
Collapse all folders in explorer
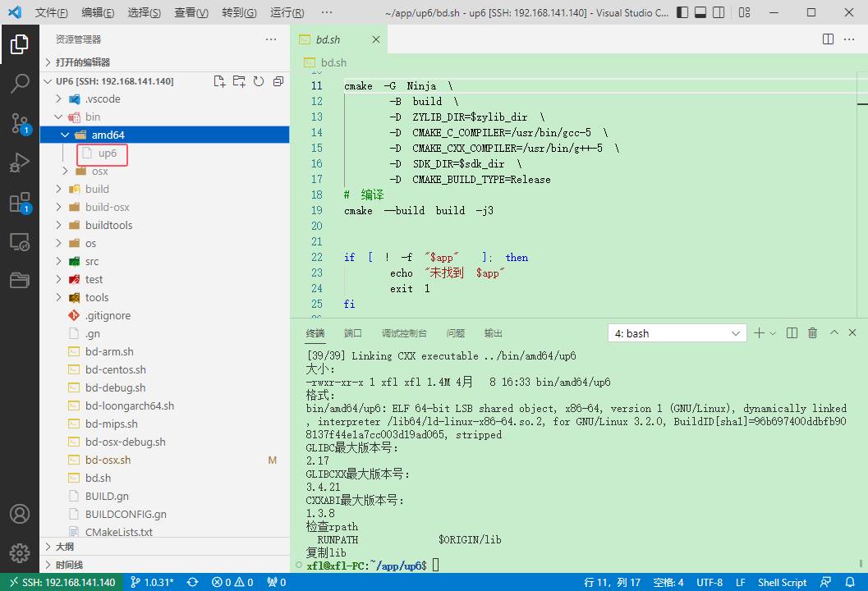tap(278, 81)
